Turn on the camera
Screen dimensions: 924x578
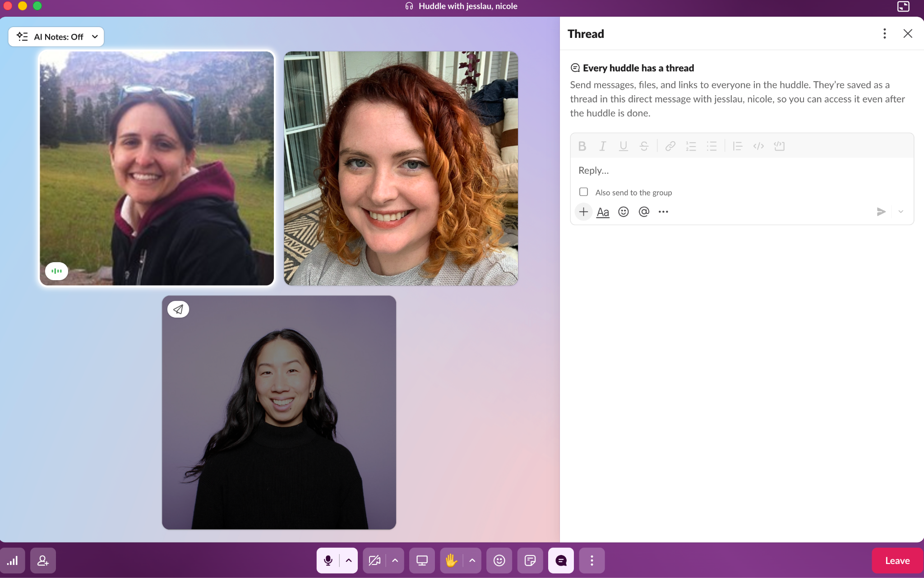[374, 560]
